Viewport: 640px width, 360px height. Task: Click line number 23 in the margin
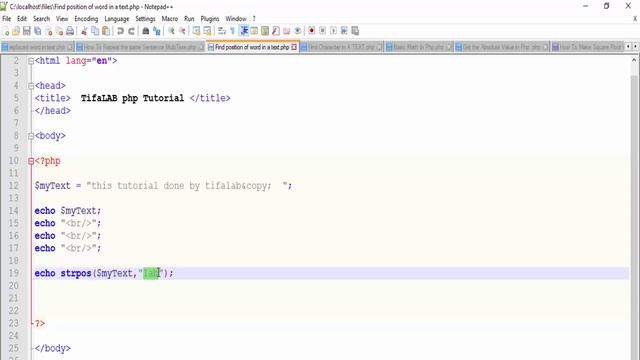click(13, 323)
